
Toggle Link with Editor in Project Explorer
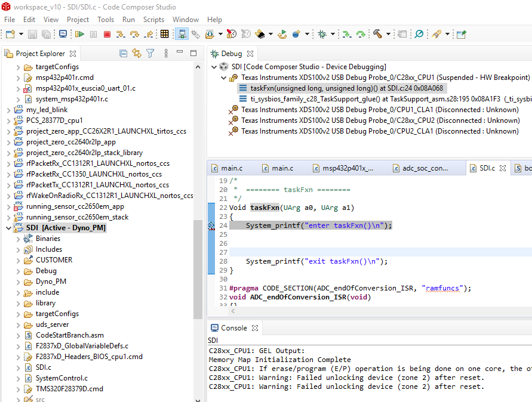[137, 54]
